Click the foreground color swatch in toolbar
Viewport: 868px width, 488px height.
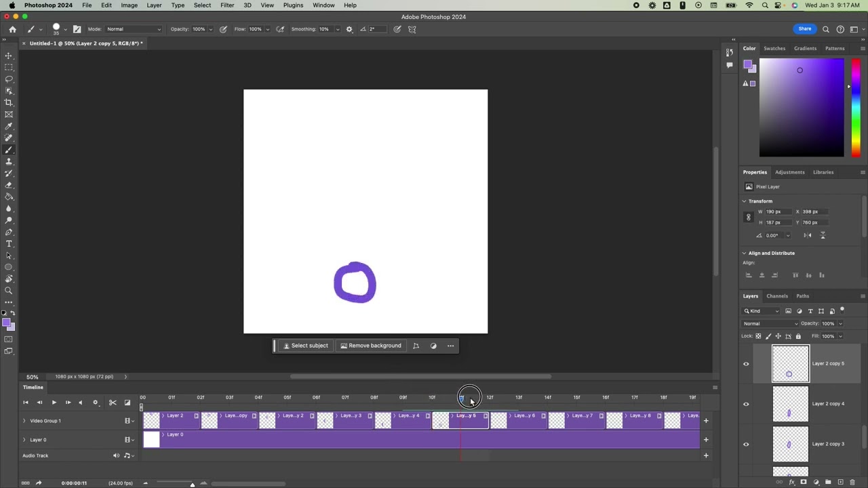click(x=6, y=323)
